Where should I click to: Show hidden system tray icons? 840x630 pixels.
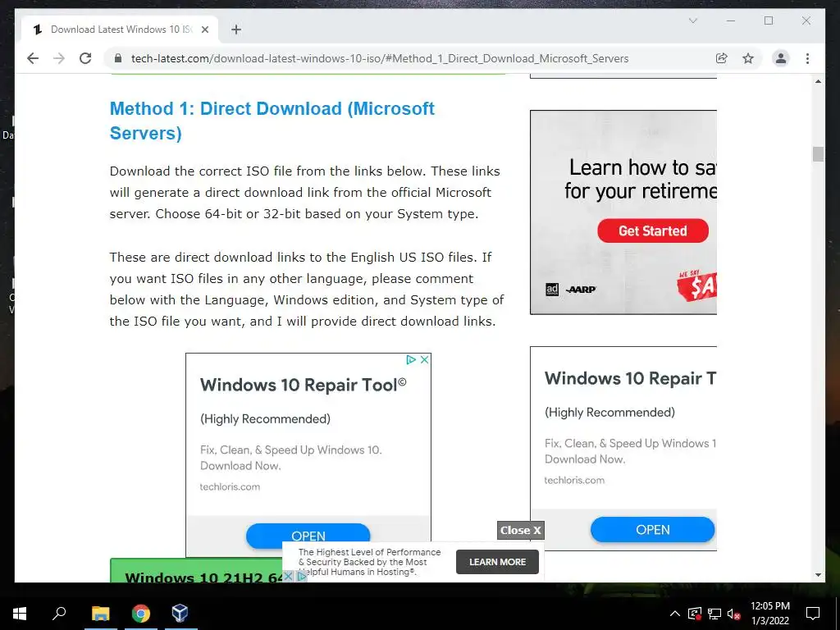click(x=675, y=614)
